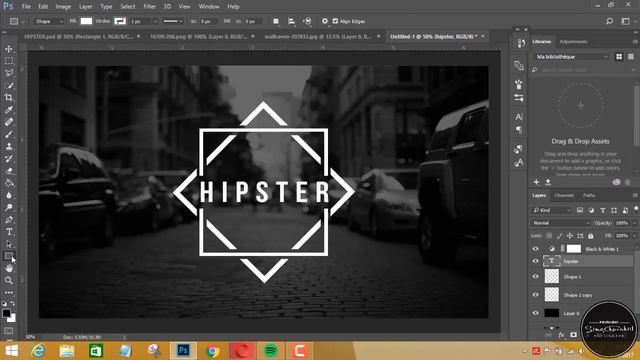Open the stroke width dropdown
The width and height of the screenshot is (640, 360).
(x=155, y=21)
